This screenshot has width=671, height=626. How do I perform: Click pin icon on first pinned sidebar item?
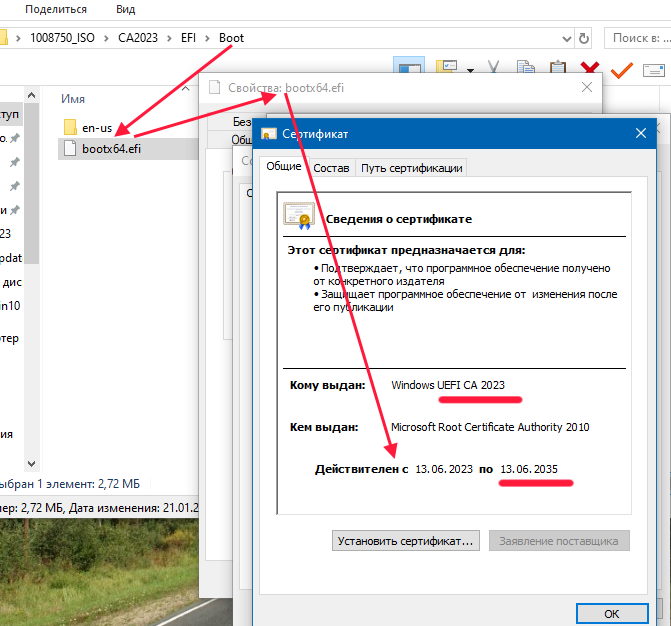pos(15,138)
